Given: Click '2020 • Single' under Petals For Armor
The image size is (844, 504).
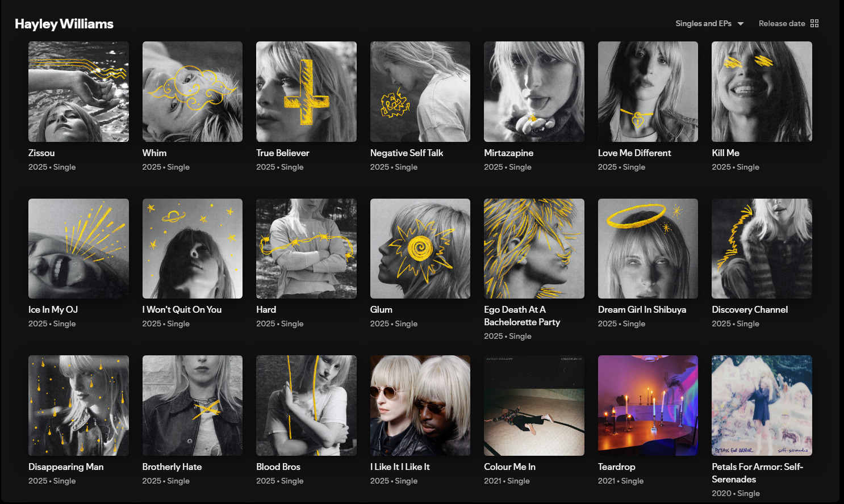Looking at the screenshot, I should [x=736, y=493].
